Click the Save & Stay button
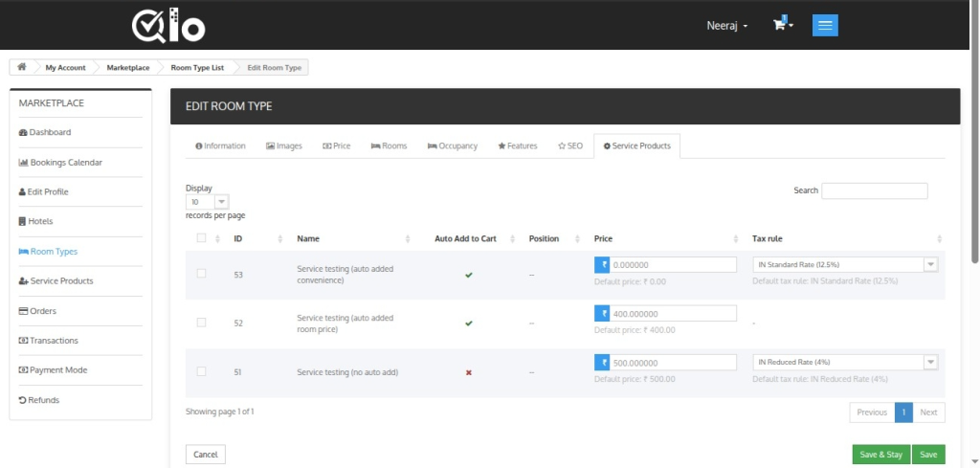The image size is (980, 468). pos(881,455)
